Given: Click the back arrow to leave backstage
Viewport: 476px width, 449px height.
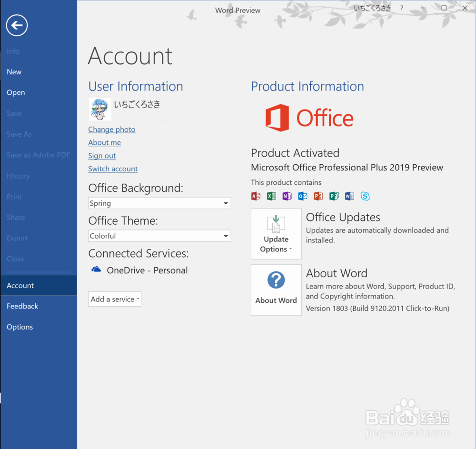Looking at the screenshot, I should tap(17, 25).
